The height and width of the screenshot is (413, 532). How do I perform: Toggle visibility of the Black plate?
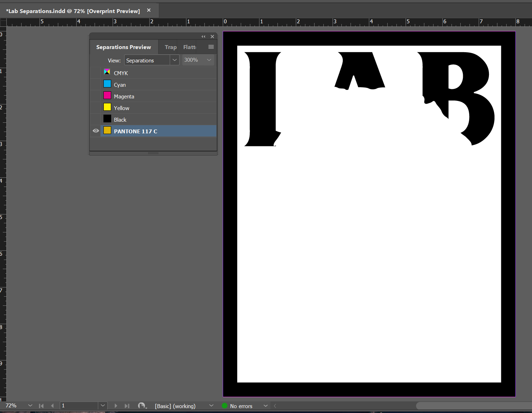(96, 119)
